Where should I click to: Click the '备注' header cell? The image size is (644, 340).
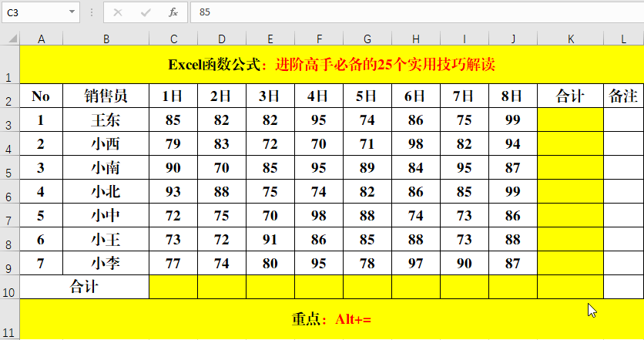pos(623,96)
